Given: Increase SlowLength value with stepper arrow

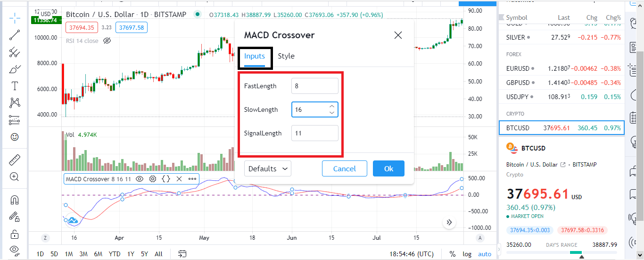Looking at the screenshot, I should 332,107.
